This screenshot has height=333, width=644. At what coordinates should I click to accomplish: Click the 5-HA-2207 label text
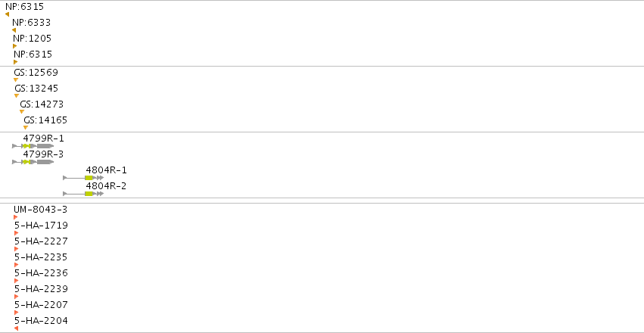click(41, 305)
